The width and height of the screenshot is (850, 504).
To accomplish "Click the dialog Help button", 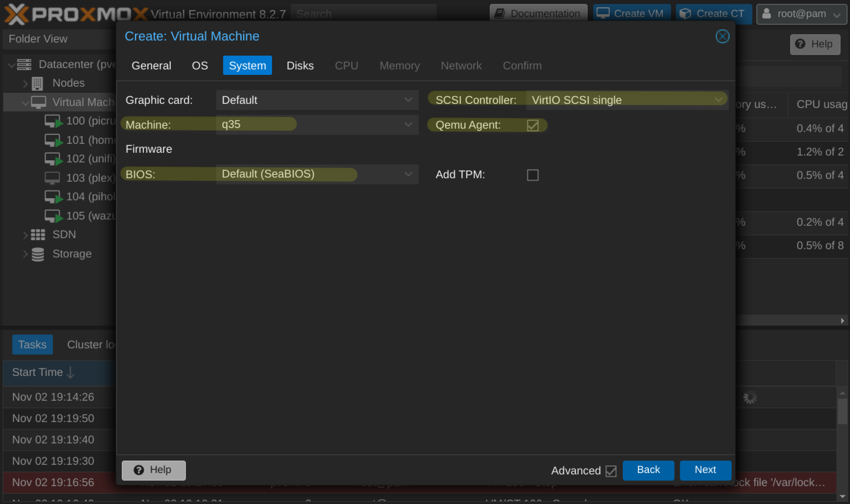I will tap(153, 470).
